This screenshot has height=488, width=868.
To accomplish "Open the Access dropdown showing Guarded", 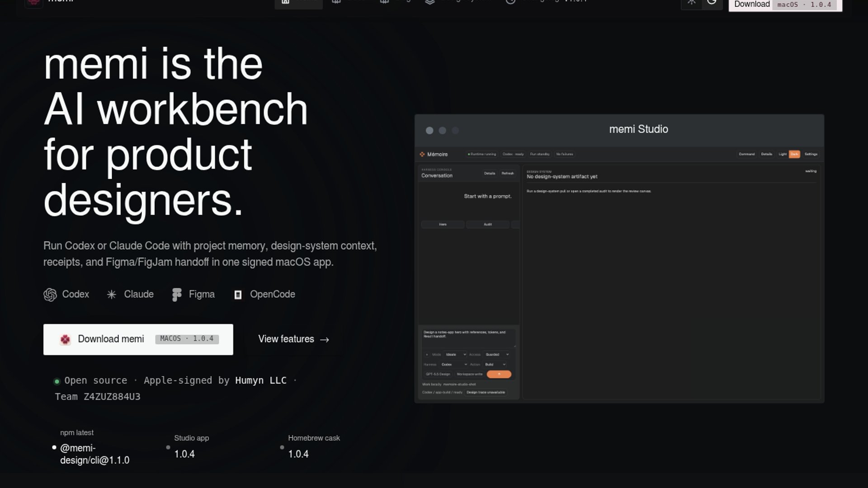I will [497, 355].
